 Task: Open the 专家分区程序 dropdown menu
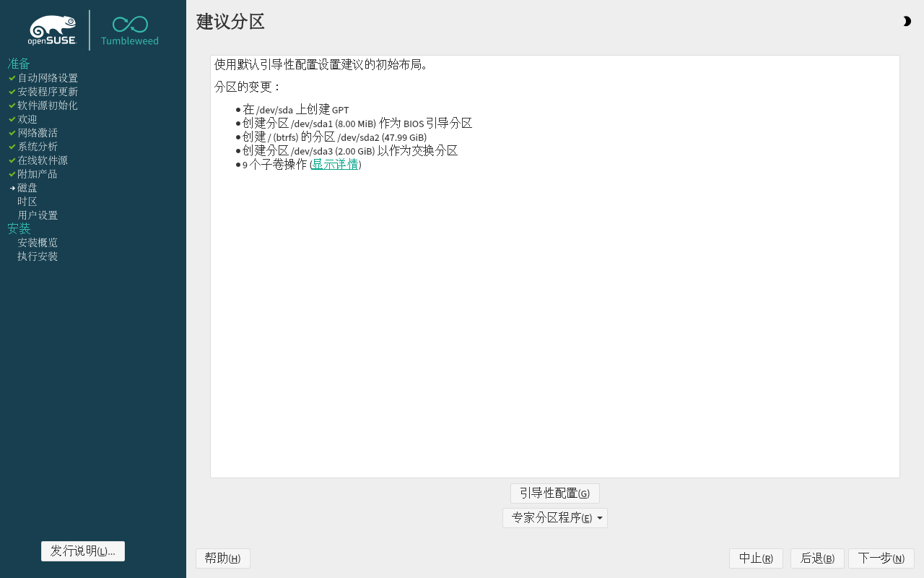[554, 517]
